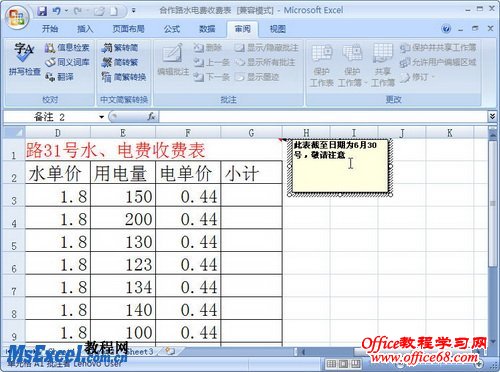Click inside the comment box text
Image resolution: width=500 pixels, height=372 pixels.
click(335, 150)
